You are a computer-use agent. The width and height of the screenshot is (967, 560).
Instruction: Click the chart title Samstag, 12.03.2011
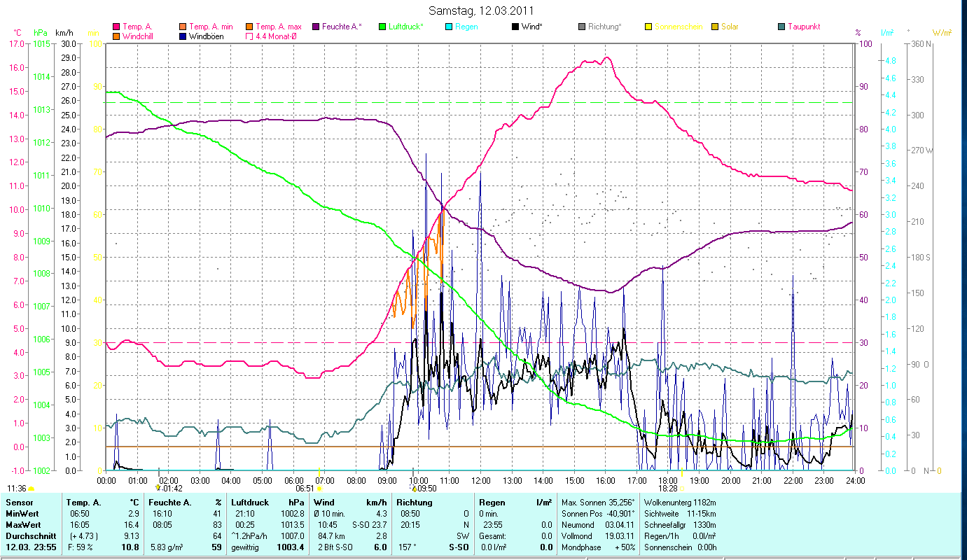click(x=483, y=10)
